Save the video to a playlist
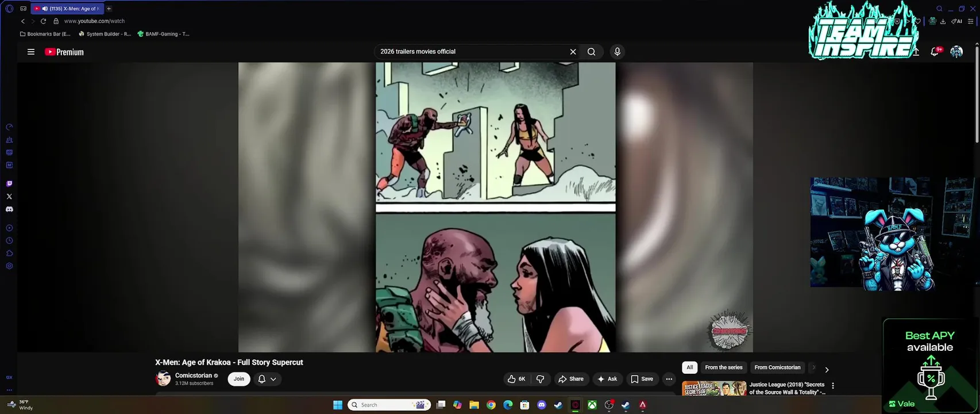 coord(642,379)
